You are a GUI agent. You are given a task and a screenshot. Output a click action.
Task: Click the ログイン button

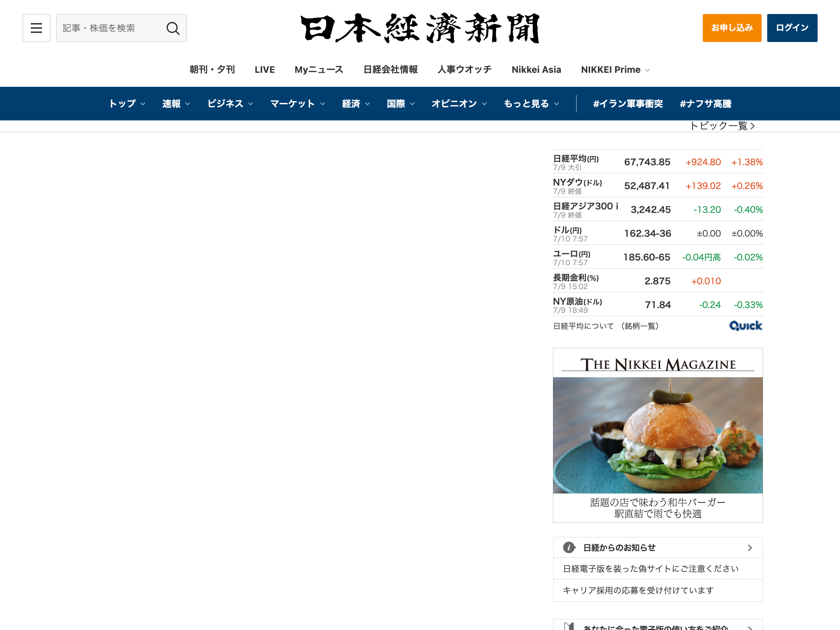coord(792,28)
